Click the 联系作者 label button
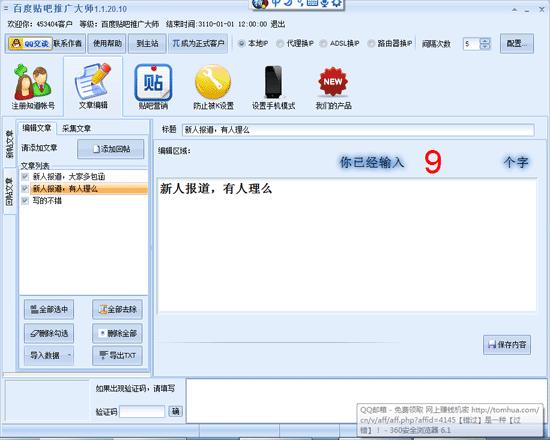Image resolution: width=550 pixels, height=440 pixels. click(x=68, y=44)
